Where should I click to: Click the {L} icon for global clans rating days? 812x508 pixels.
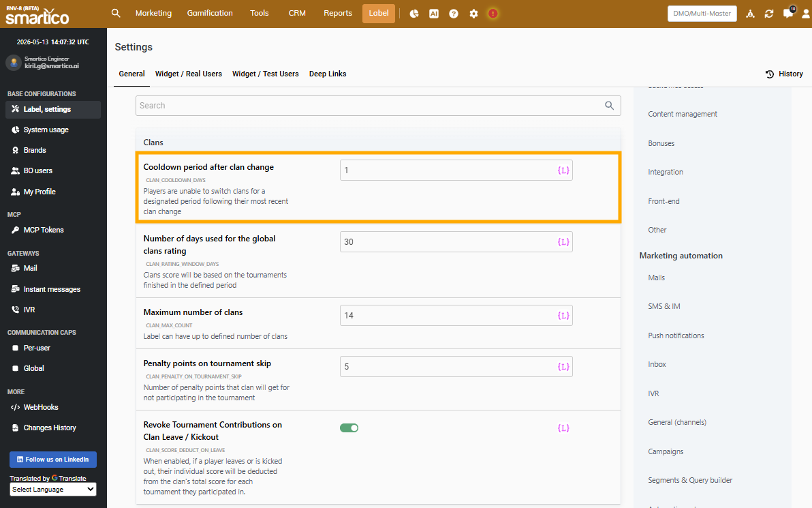[x=563, y=242]
